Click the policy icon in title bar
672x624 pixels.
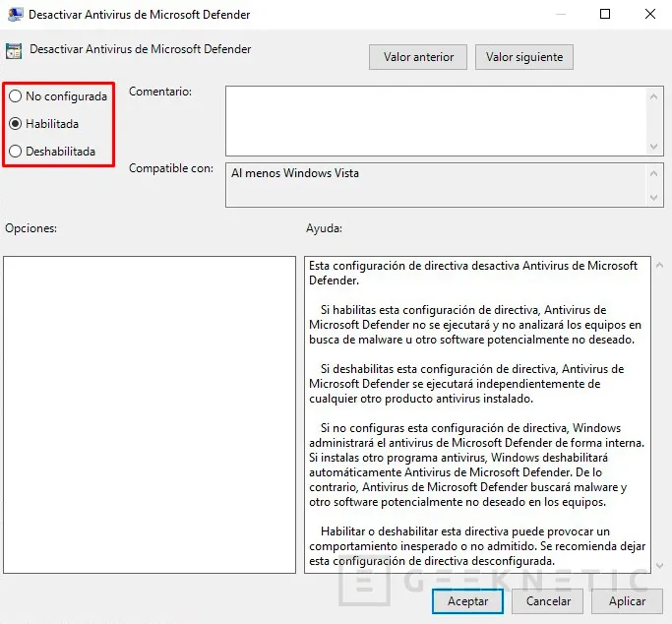(15, 14)
